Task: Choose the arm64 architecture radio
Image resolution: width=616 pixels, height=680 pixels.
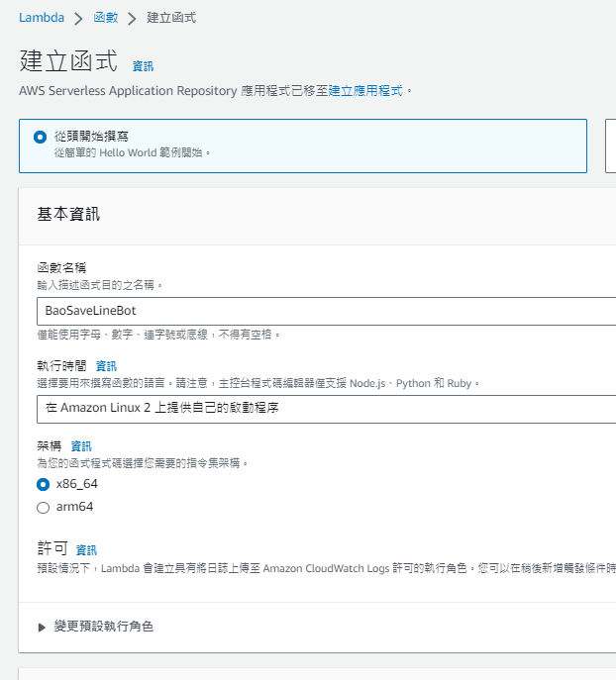Action: coord(43,508)
